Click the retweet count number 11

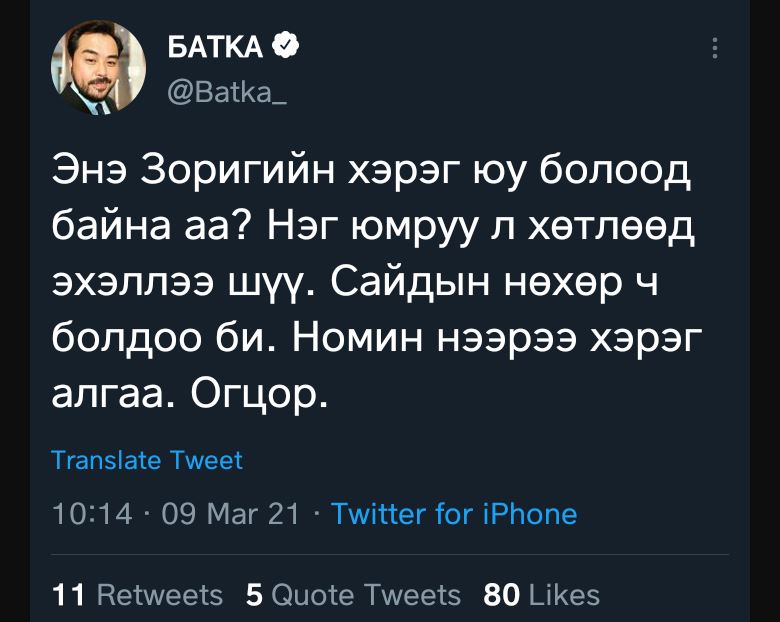pos(68,595)
